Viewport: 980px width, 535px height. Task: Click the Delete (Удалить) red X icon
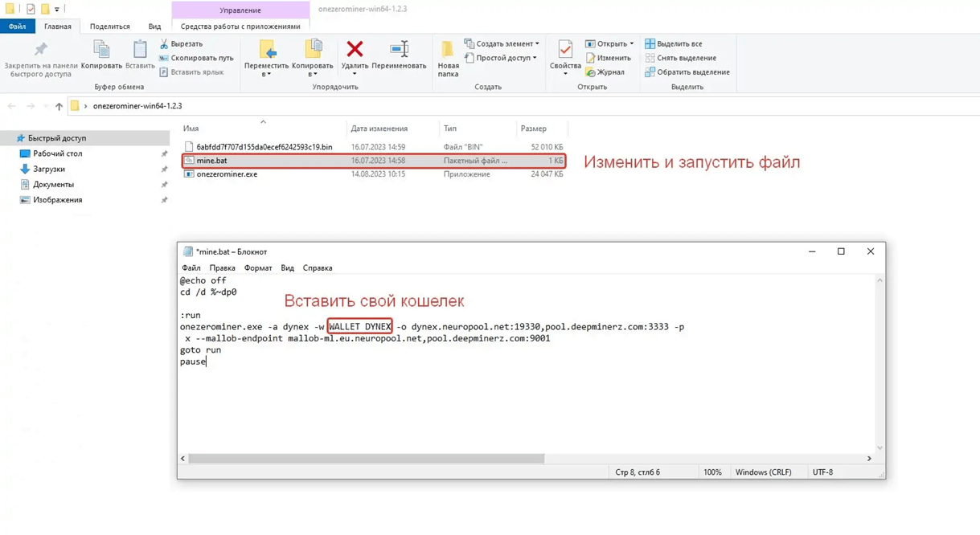coord(354,50)
